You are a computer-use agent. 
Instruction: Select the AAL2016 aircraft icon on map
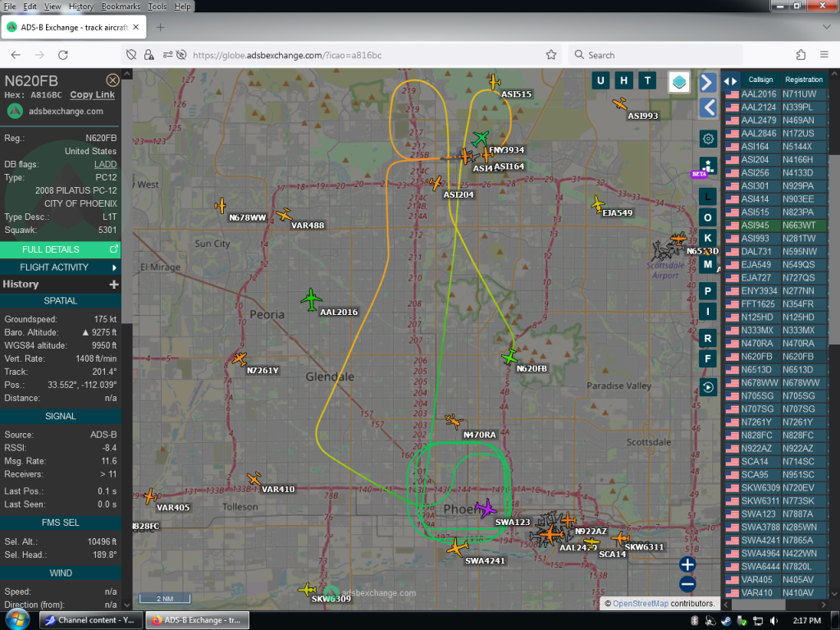point(311,299)
